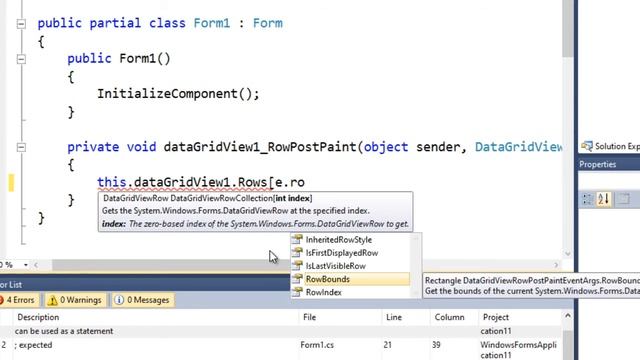640x360 pixels.
Task: Click the line number 21 cell
Action: (x=387, y=345)
